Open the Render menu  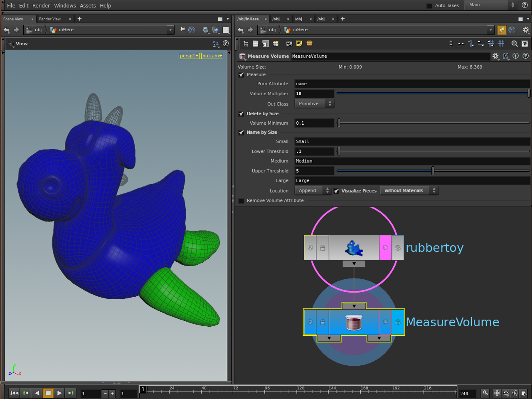pos(41,5)
